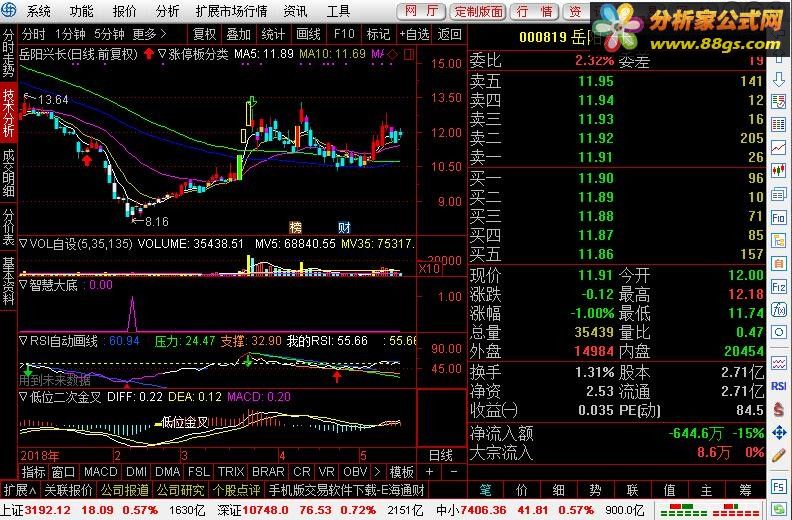792x520 pixels.
Task: Switch to the 成交明细 side tab
Action: tap(8, 172)
